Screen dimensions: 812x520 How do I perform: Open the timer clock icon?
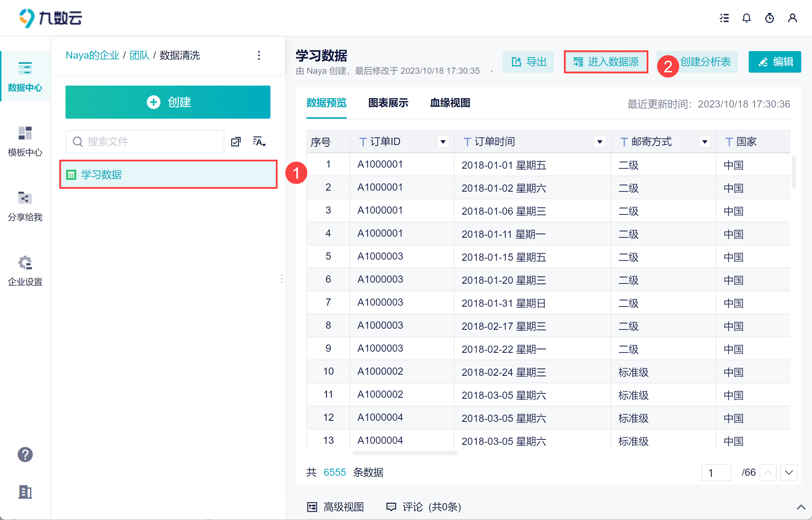click(769, 18)
